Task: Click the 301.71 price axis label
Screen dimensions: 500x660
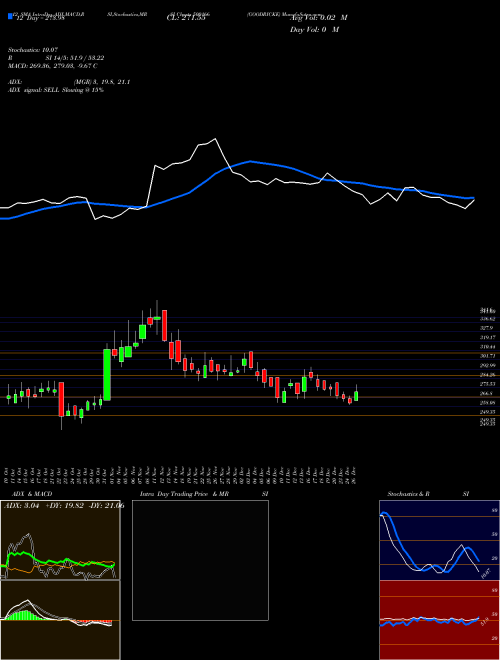Action: [487, 356]
